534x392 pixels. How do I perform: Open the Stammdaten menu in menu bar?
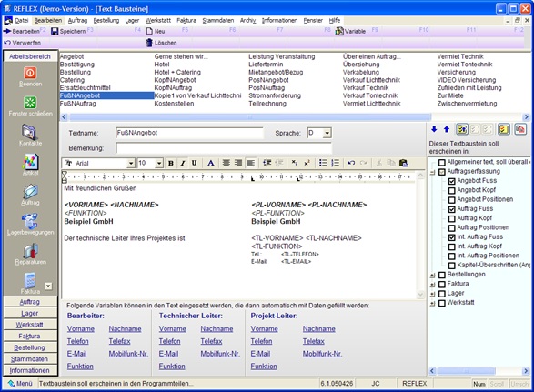[218, 20]
